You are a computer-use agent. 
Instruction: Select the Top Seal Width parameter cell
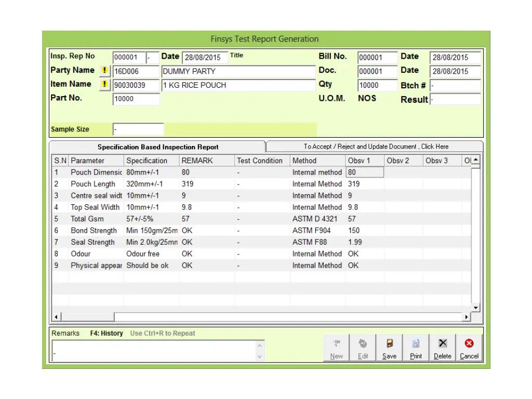[x=96, y=207]
